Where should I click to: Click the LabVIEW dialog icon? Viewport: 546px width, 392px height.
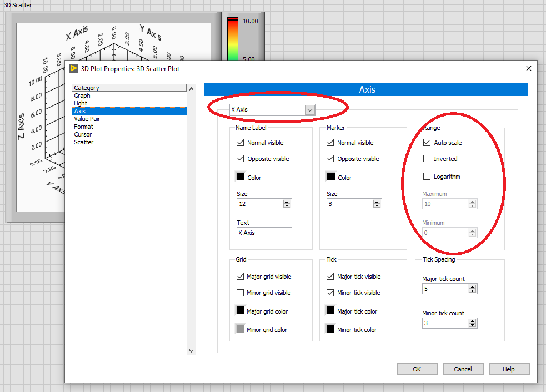(74, 68)
